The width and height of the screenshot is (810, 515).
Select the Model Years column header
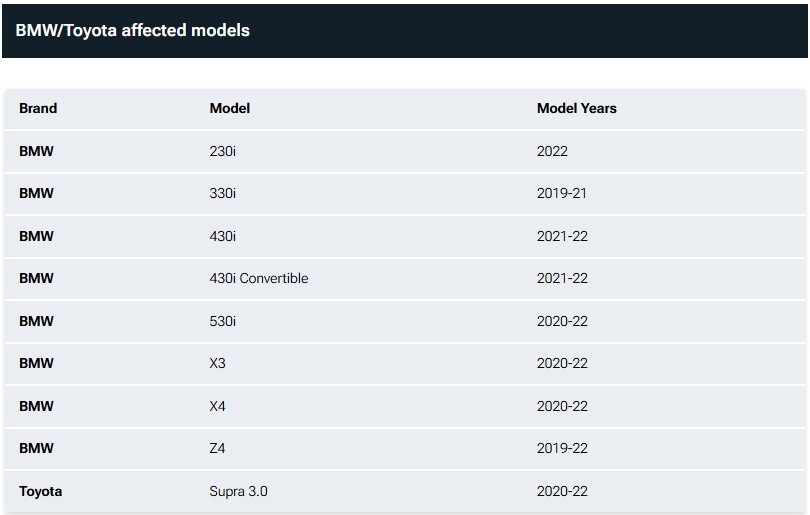577,108
